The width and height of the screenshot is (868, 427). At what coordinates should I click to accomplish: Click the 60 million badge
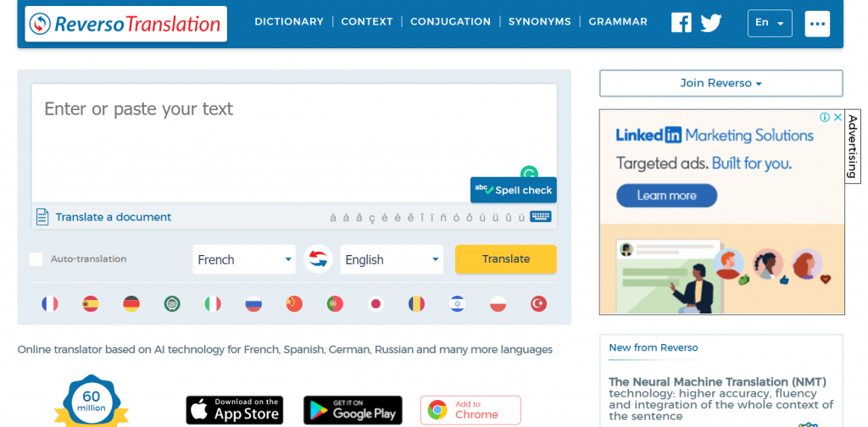click(92, 402)
